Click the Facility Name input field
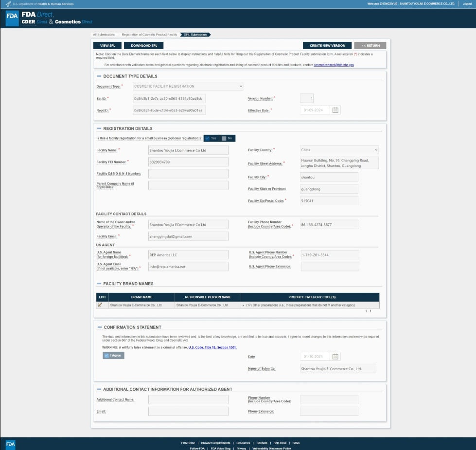476x450 pixels. pos(188,150)
